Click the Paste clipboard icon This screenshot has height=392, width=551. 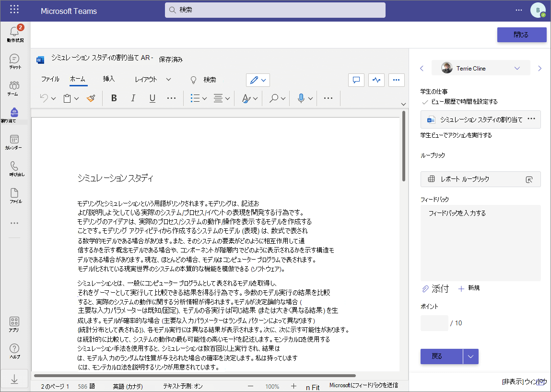(67, 98)
